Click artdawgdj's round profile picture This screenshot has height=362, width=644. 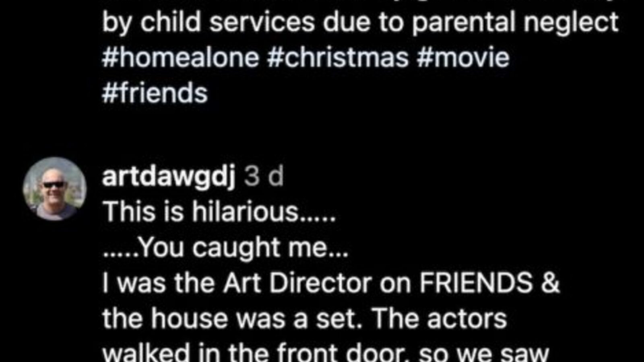pyautogui.click(x=55, y=189)
